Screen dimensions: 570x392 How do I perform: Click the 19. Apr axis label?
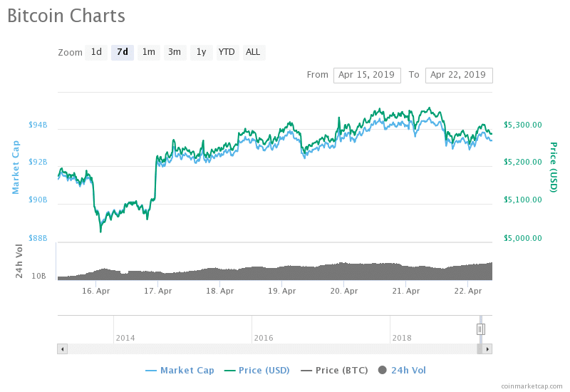[x=282, y=292]
